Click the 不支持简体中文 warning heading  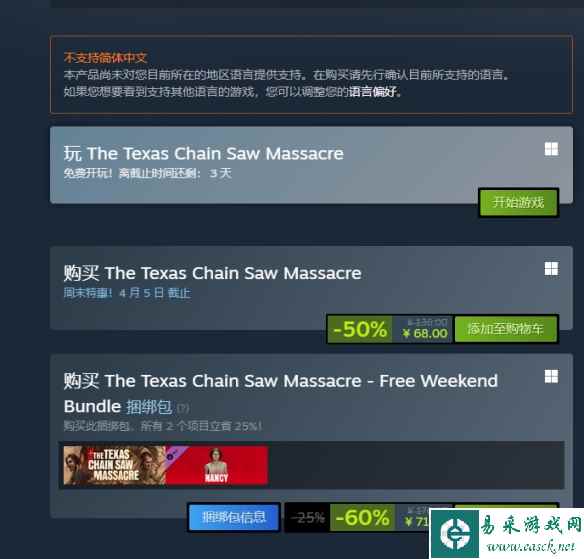[x=105, y=57]
